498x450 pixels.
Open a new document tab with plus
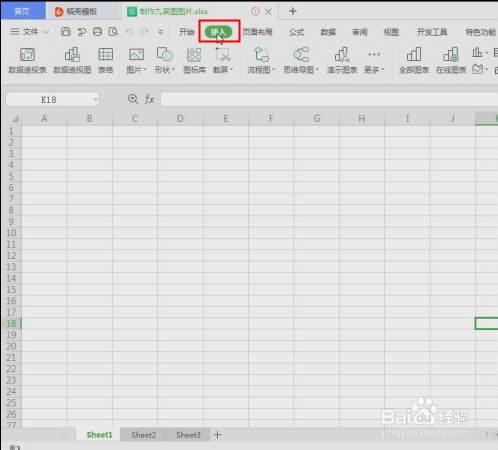(x=293, y=11)
